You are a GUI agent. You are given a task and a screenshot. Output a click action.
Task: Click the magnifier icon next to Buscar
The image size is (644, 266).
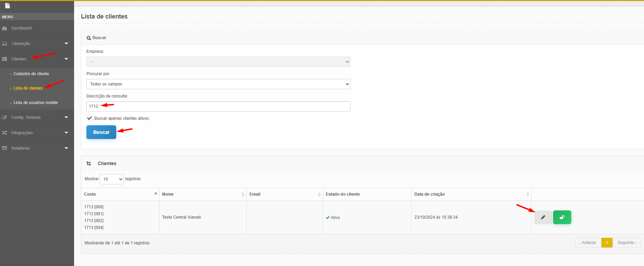click(89, 38)
